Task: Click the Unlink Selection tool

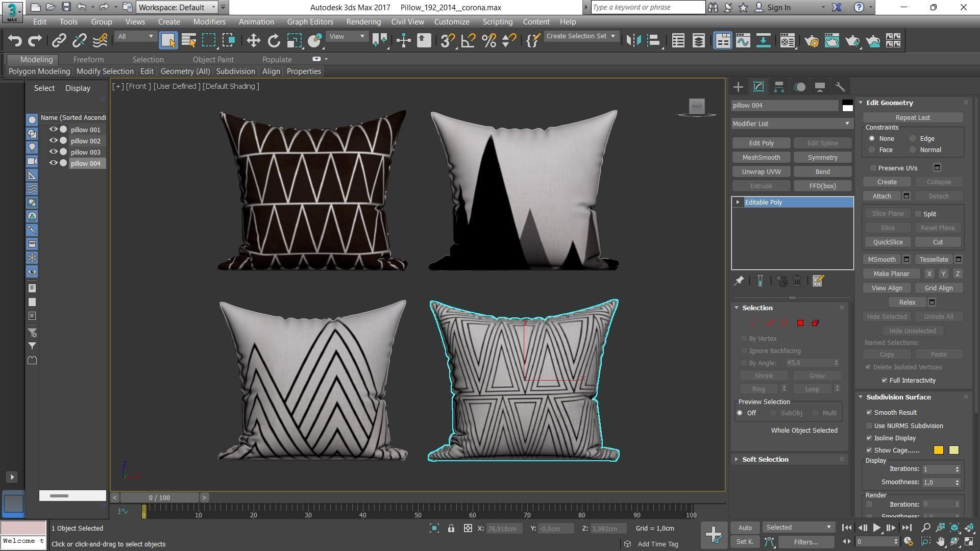Action: [x=80, y=41]
